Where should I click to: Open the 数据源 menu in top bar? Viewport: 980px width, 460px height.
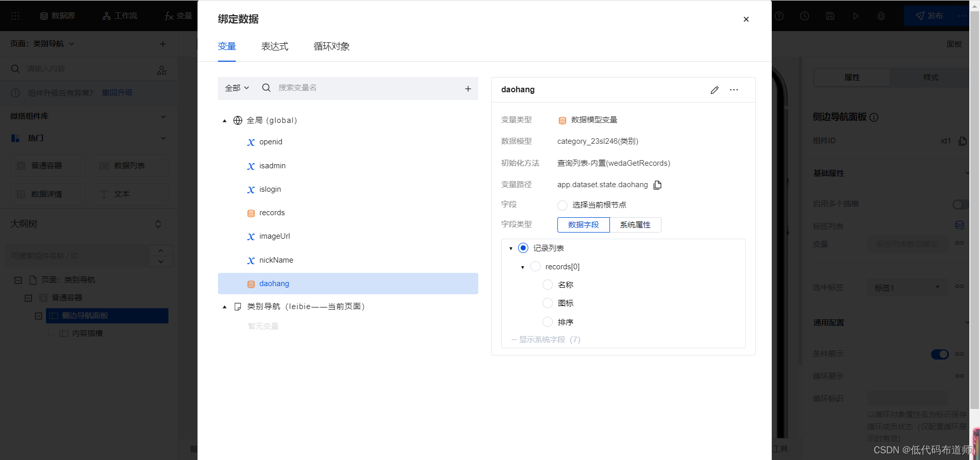(57, 16)
